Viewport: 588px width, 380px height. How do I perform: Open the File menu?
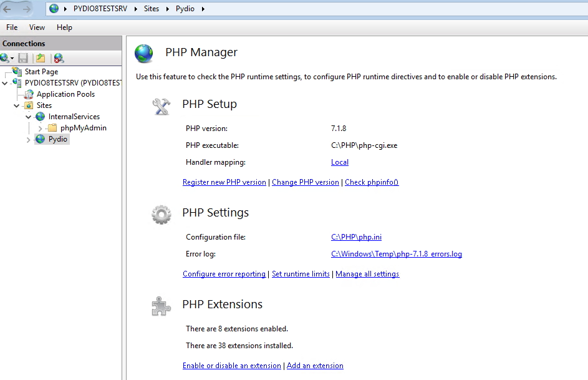coord(12,27)
